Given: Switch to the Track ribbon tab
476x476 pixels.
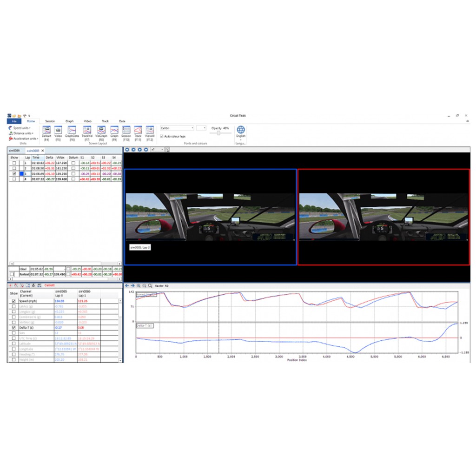Looking at the screenshot, I should [105, 121].
